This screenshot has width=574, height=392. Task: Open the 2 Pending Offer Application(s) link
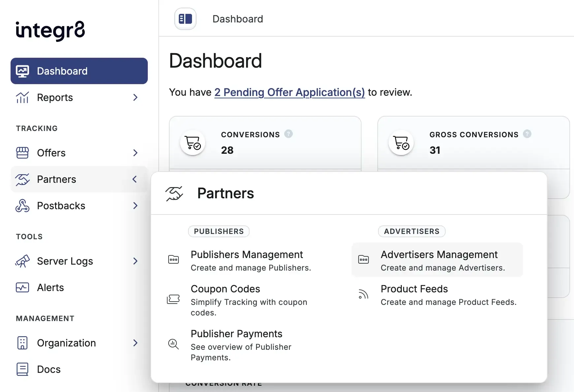point(290,92)
